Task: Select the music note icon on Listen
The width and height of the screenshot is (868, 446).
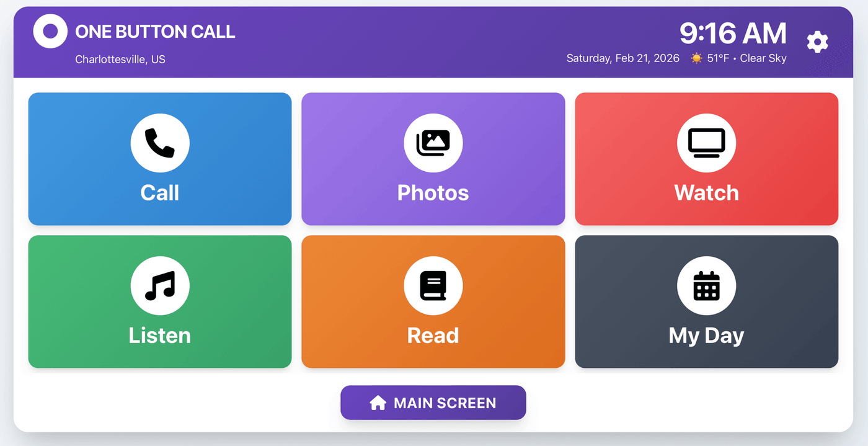Action: pyautogui.click(x=160, y=286)
